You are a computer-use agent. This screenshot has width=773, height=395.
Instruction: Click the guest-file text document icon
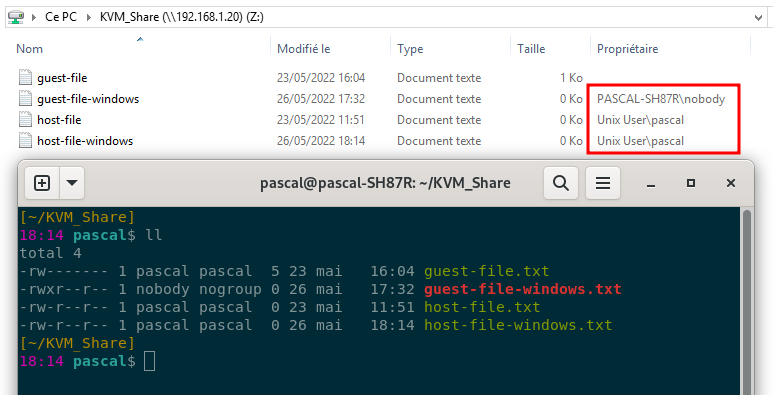(x=25, y=77)
